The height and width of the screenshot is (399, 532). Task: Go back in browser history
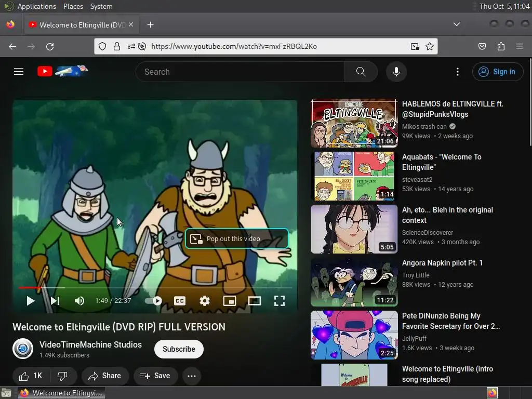coord(12,46)
